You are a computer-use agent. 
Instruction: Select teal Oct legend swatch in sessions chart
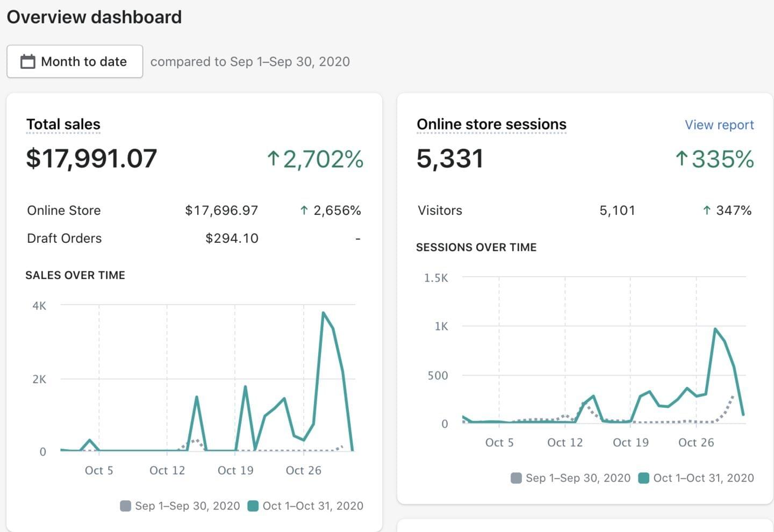643,478
